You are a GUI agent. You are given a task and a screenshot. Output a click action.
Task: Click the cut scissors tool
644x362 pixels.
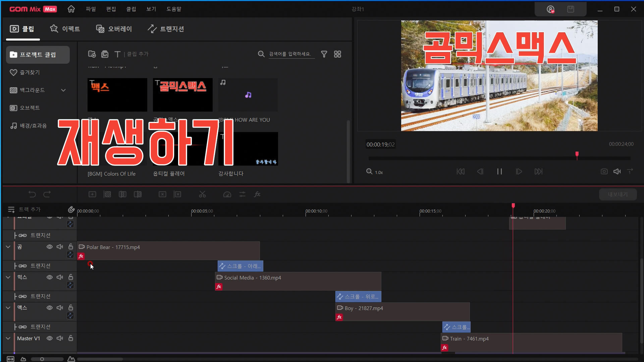[202, 194]
